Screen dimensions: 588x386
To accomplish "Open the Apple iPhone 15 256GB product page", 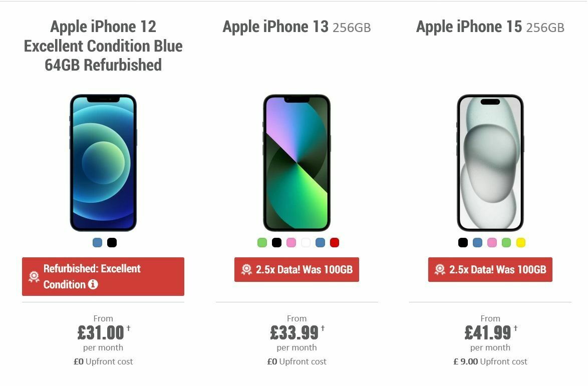I will coord(490,27).
